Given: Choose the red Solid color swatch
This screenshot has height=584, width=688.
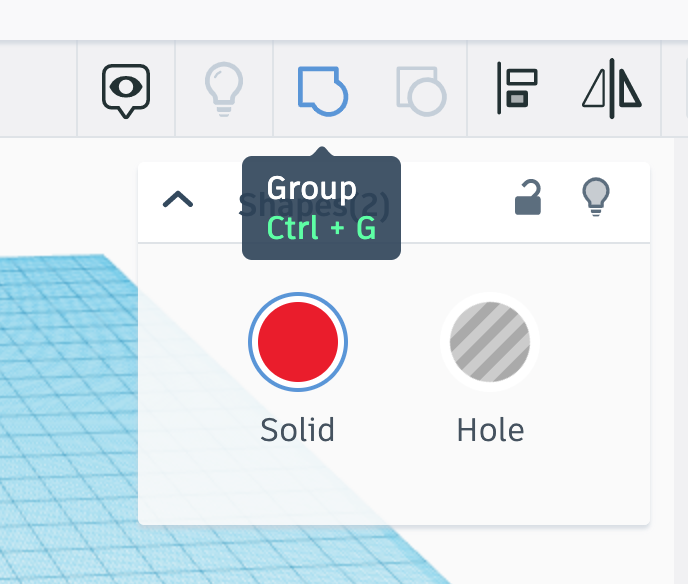Looking at the screenshot, I should click(x=298, y=342).
